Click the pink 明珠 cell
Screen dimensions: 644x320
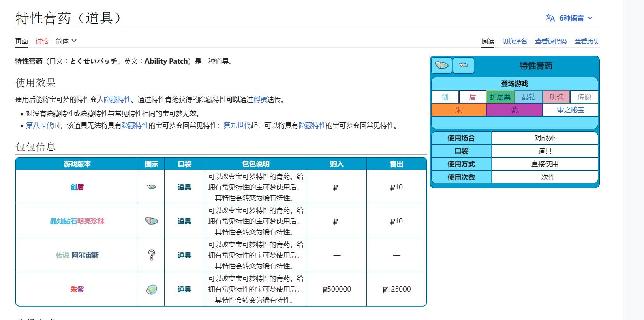point(556,97)
